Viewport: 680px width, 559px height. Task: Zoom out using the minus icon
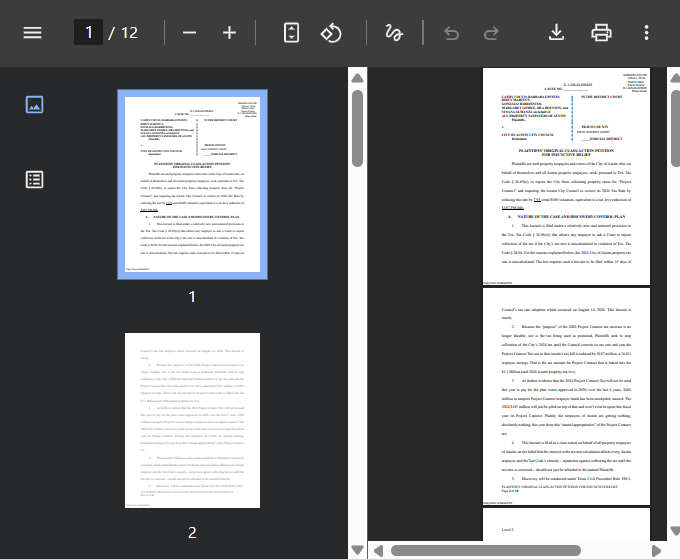(x=189, y=32)
